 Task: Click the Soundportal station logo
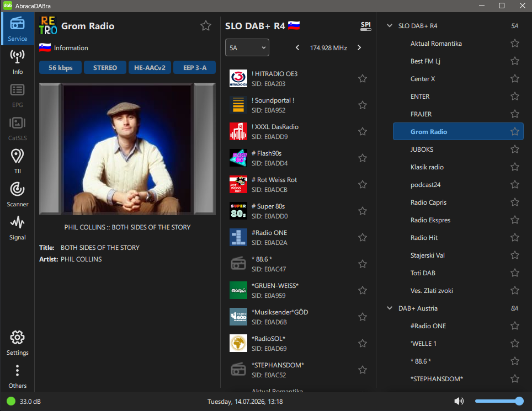coord(238,105)
